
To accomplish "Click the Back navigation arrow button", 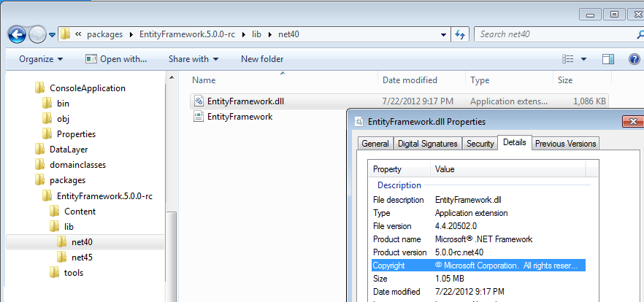I will (18, 34).
